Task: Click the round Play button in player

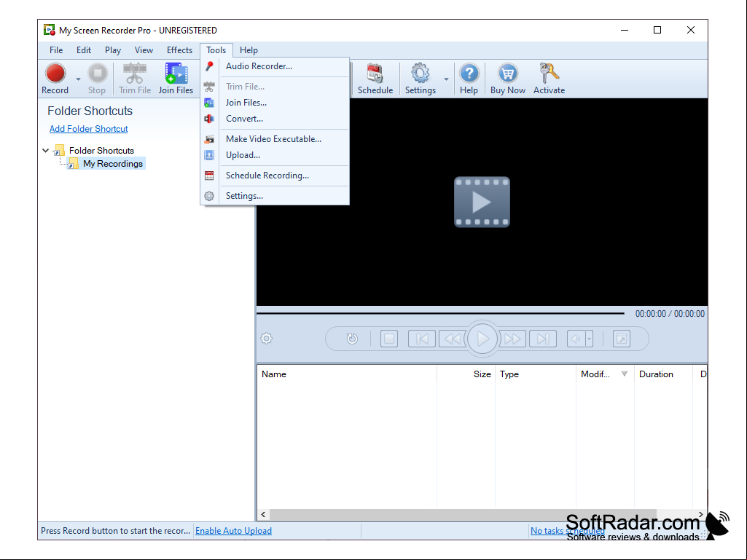Action: (x=482, y=339)
